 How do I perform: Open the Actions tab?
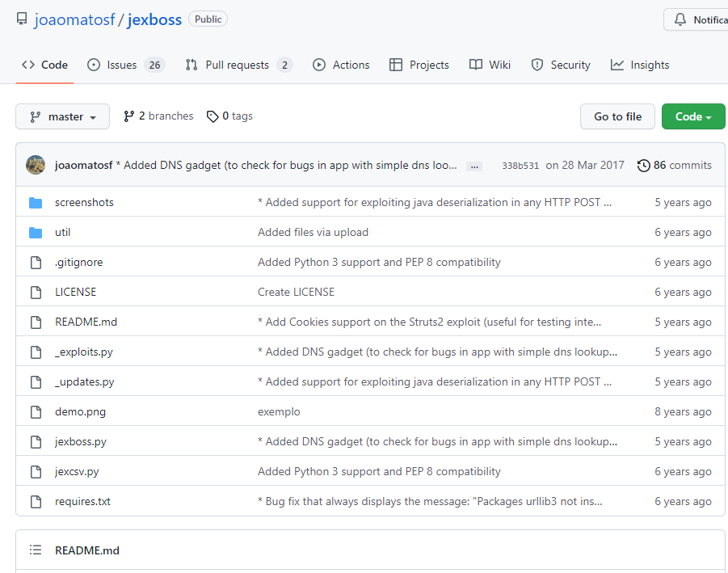point(341,65)
